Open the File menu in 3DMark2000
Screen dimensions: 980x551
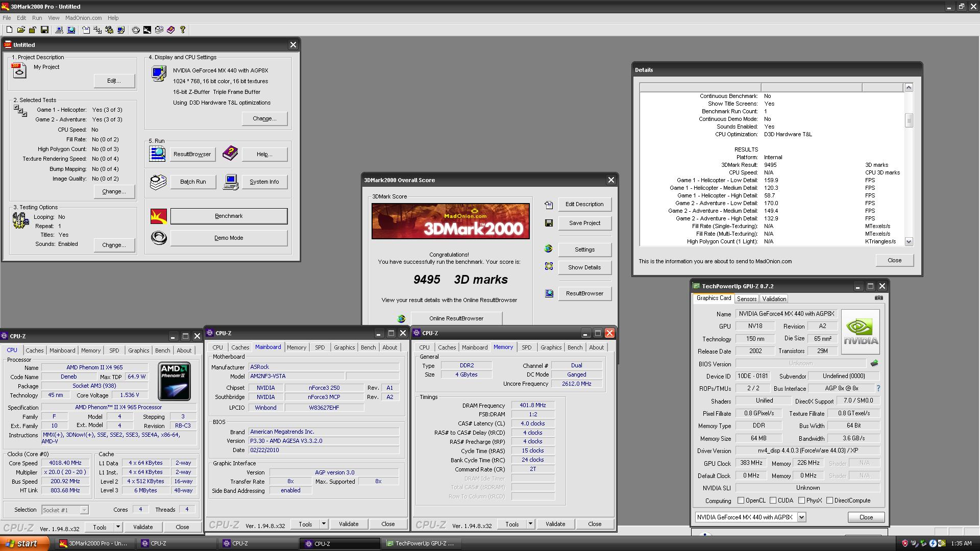7,18
